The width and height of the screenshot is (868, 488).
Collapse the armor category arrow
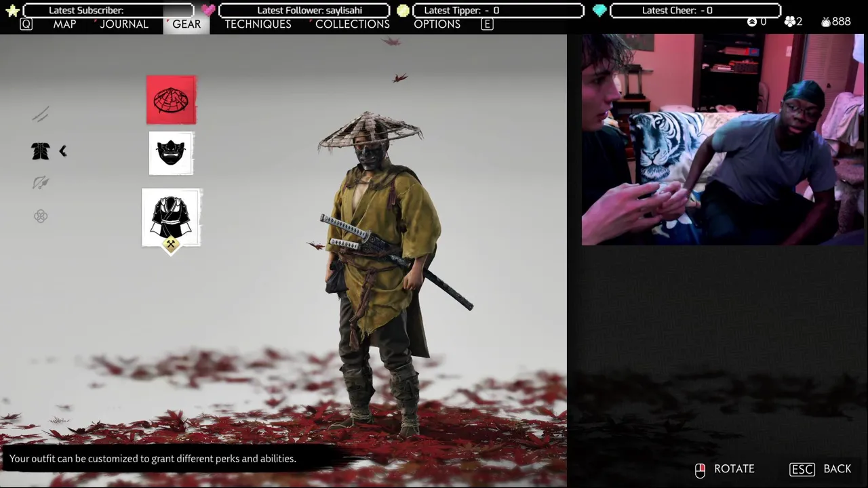tap(62, 151)
